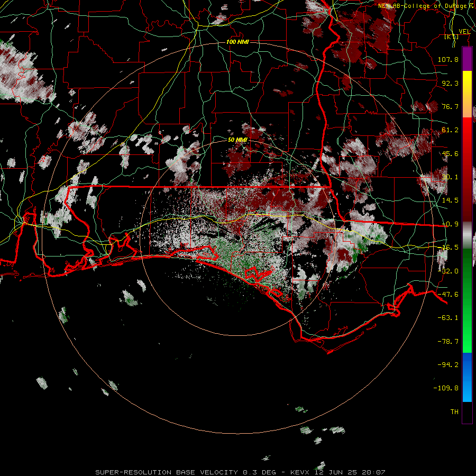Click the Super-Resolution Base Velocity caption

(240, 472)
